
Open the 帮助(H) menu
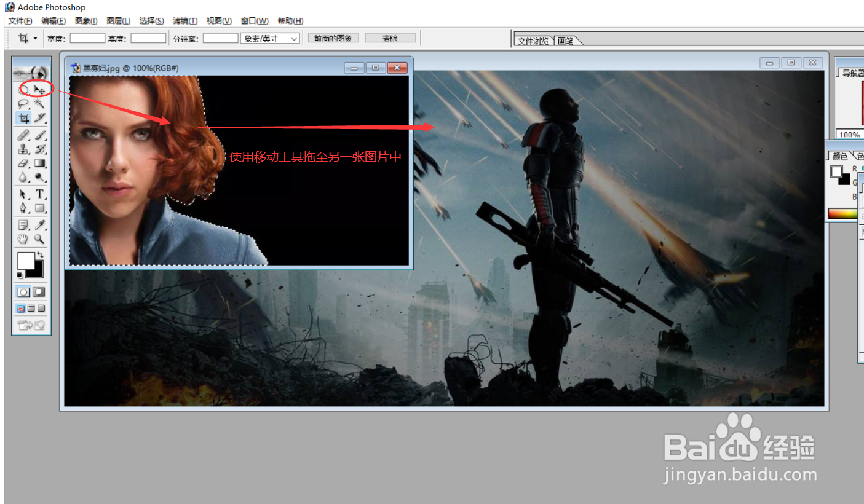(290, 21)
